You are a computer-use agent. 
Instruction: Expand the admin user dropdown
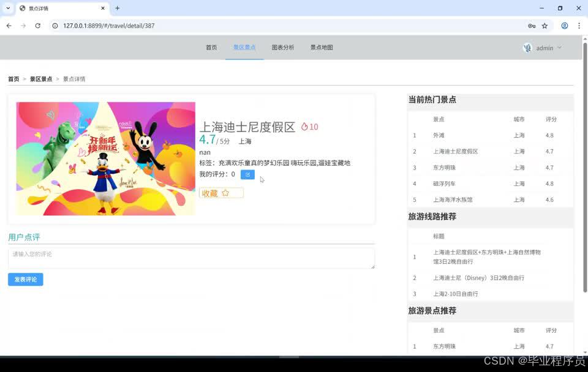point(559,48)
